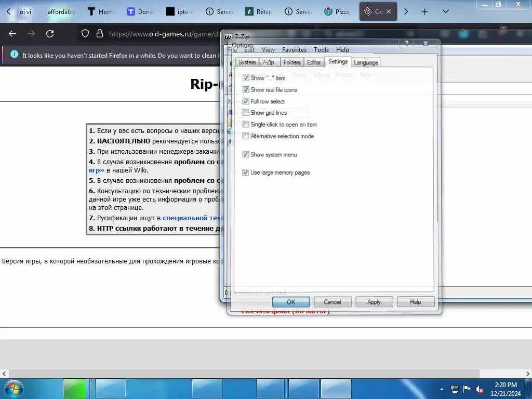List all Firefox tabs via chevron dropdown
Screen dimensions: 532x399
(x=446, y=11)
